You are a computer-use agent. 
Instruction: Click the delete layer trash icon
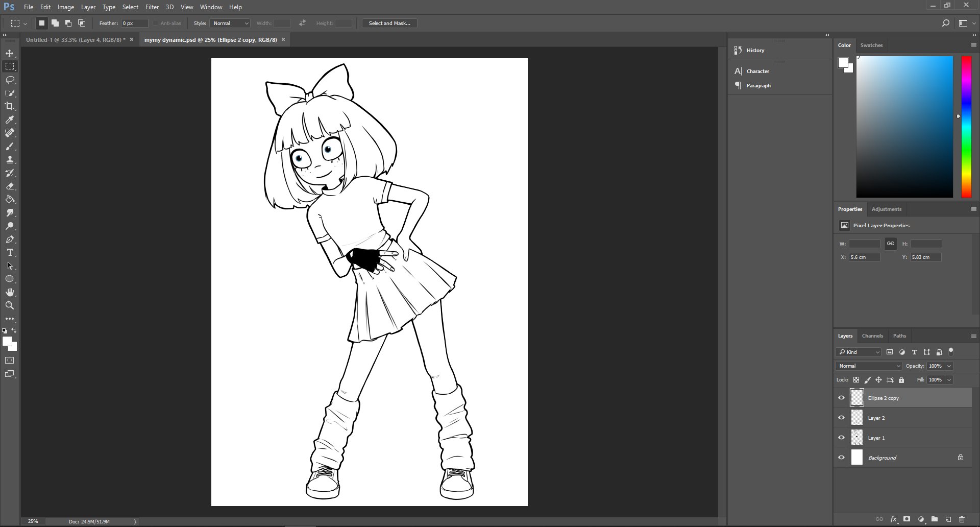click(962, 519)
